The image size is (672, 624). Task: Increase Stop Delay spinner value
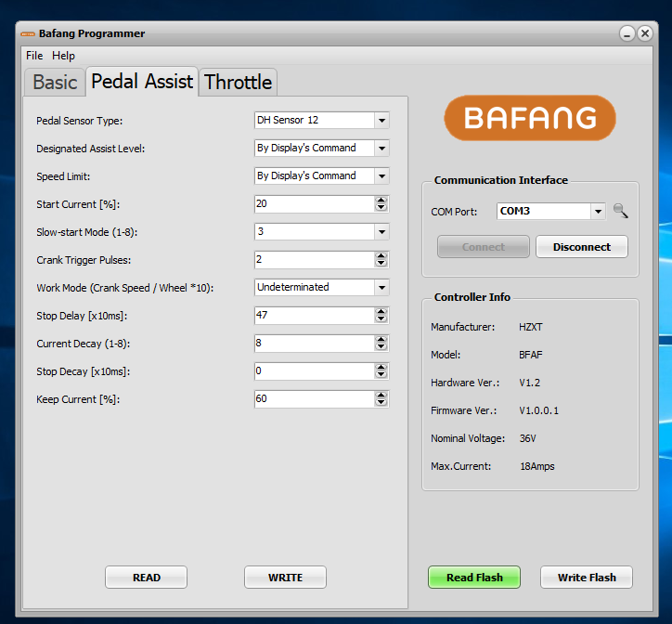point(381,312)
